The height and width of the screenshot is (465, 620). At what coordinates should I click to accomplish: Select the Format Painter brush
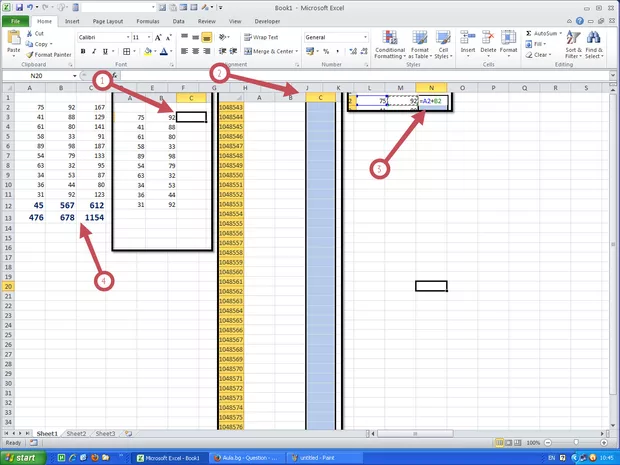[x=30, y=55]
